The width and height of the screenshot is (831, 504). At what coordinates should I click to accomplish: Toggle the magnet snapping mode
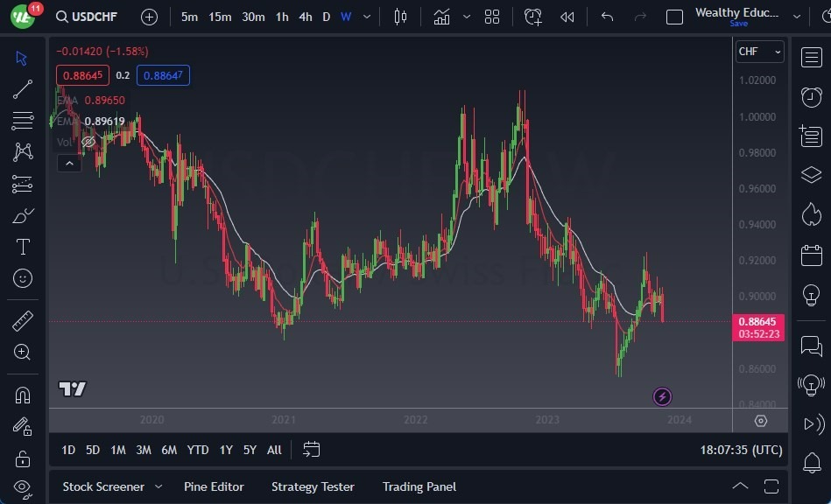click(x=23, y=394)
